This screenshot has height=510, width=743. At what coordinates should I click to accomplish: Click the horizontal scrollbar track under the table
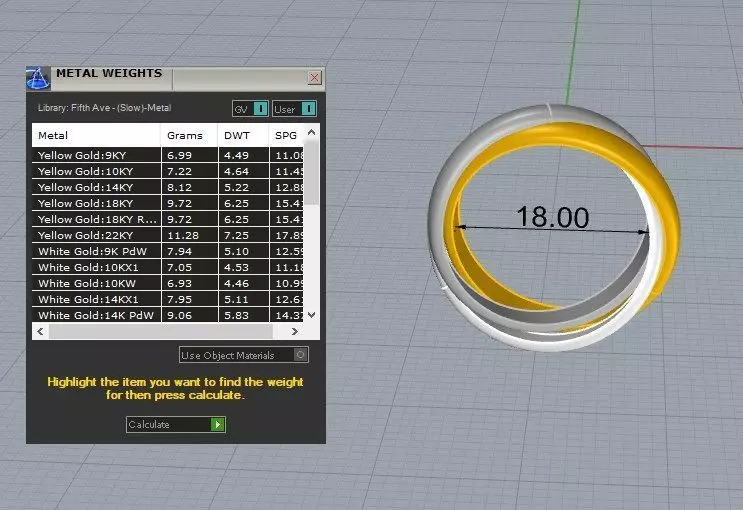click(x=161, y=331)
